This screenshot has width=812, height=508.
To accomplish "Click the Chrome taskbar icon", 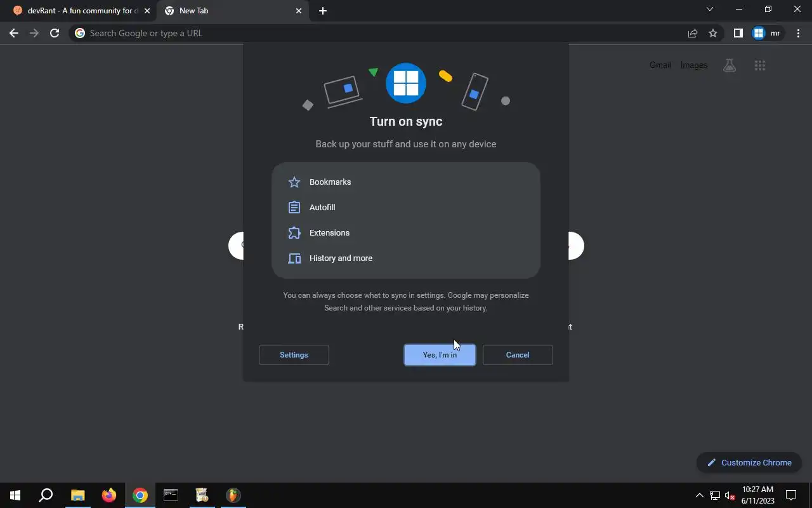I will tap(140, 495).
